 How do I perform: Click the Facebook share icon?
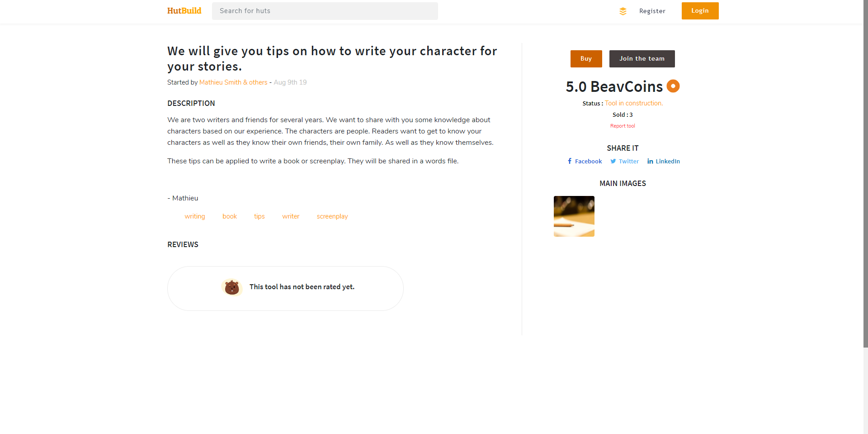570,161
